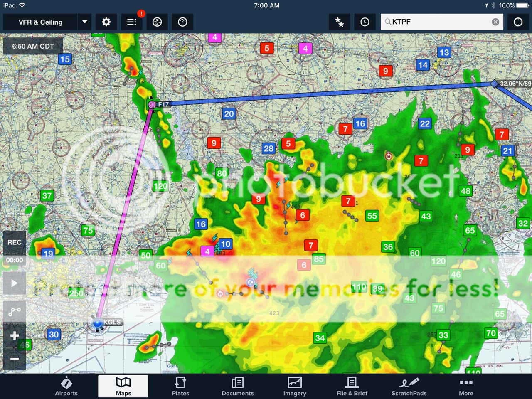Tap the KTPF search field

436,22
